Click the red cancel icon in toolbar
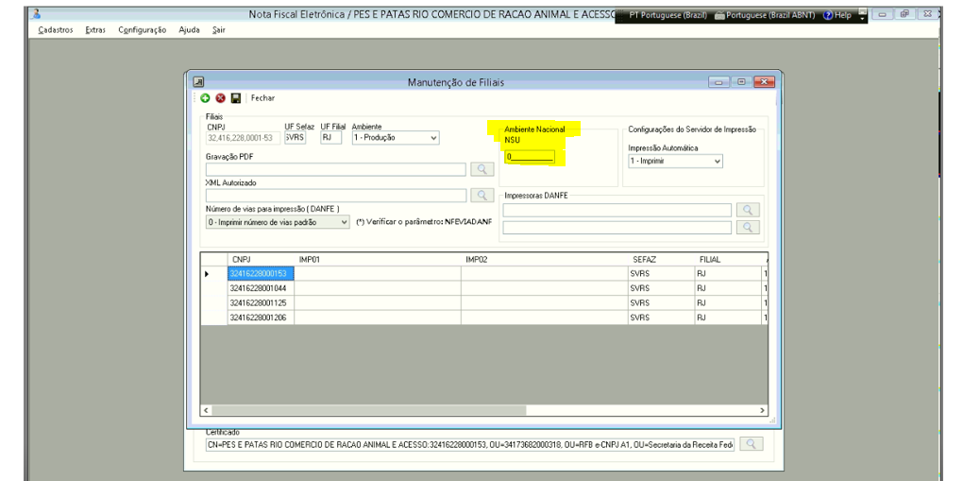 click(221, 98)
